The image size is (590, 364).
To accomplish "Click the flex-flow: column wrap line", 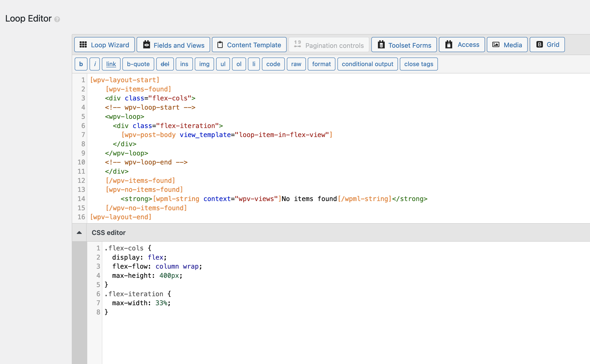I will [157, 267].
